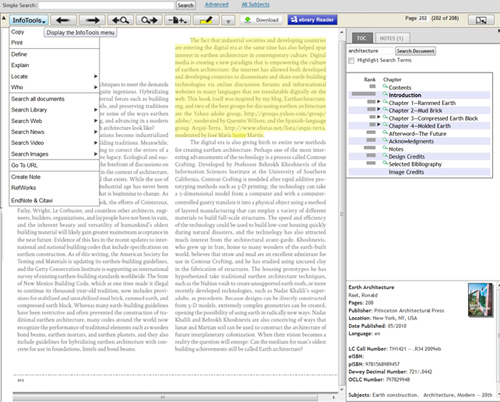Jump to previous search hit icon

point(120,20)
